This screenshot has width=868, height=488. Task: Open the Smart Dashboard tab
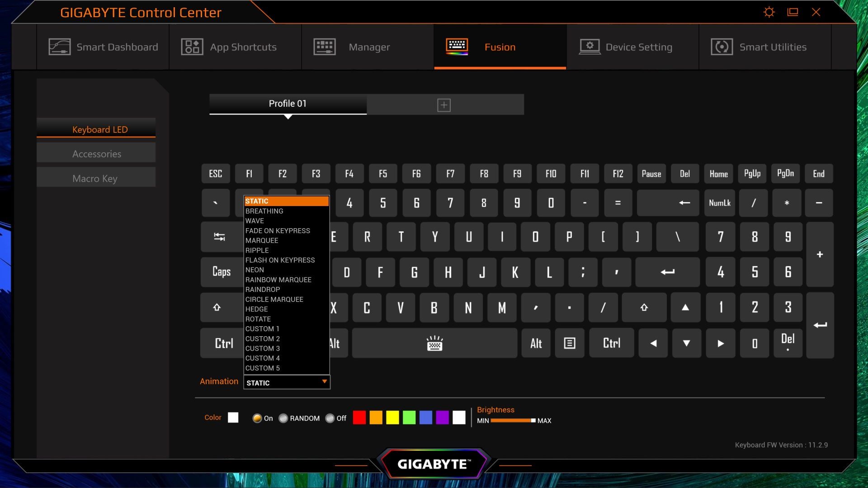[x=103, y=47]
